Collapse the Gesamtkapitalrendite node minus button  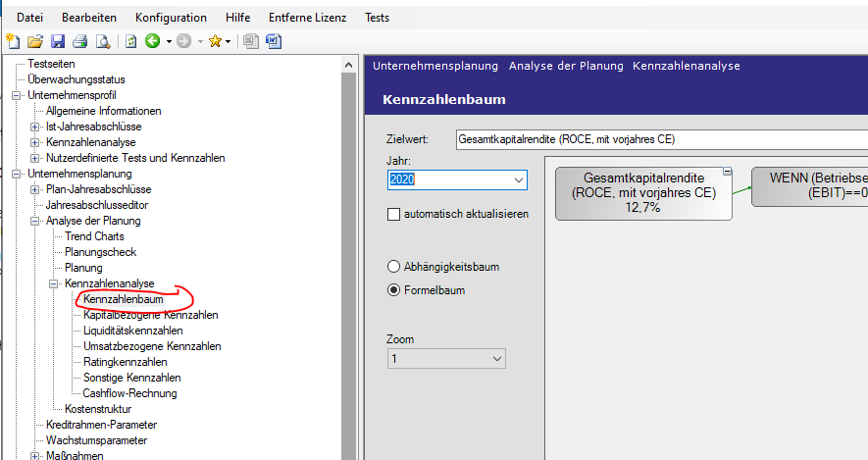coord(728,172)
